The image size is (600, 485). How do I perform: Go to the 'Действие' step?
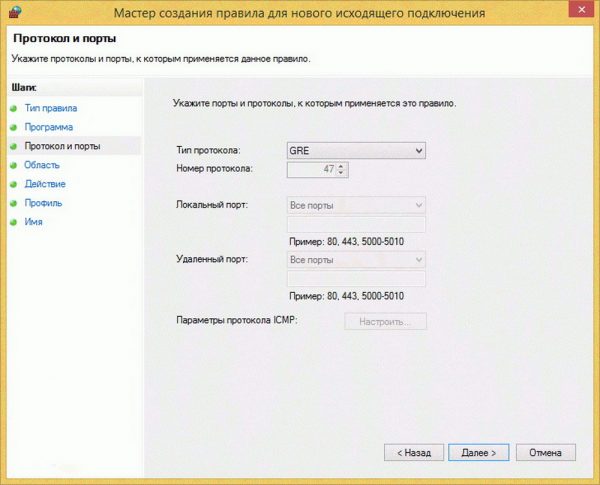coord(45,184)
